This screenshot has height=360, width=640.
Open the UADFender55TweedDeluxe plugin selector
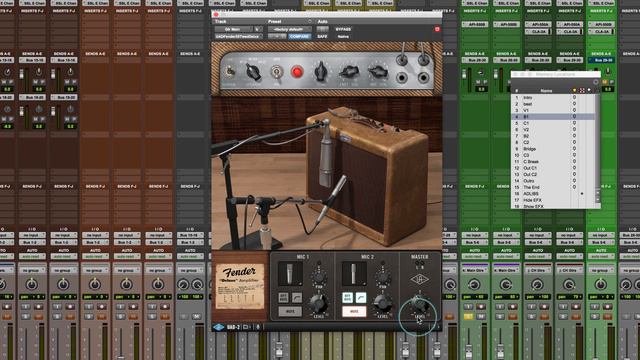[x=238, y=36]
